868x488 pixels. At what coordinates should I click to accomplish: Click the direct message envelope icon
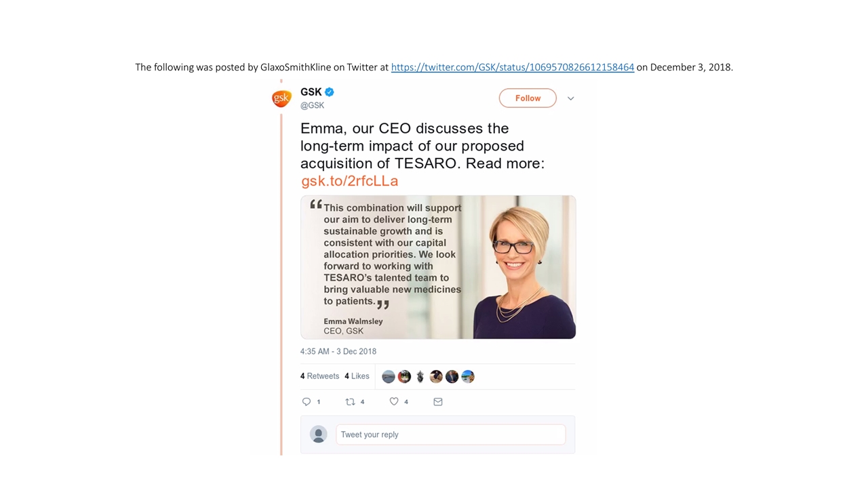pyautogui.click(x=438, y=402)
